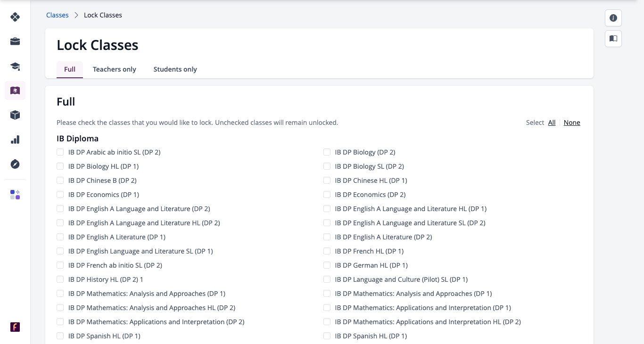Switch to the Students only tab
Image resolution: width=644 pixels, height=344 pixels.
[x=175, y=69]
